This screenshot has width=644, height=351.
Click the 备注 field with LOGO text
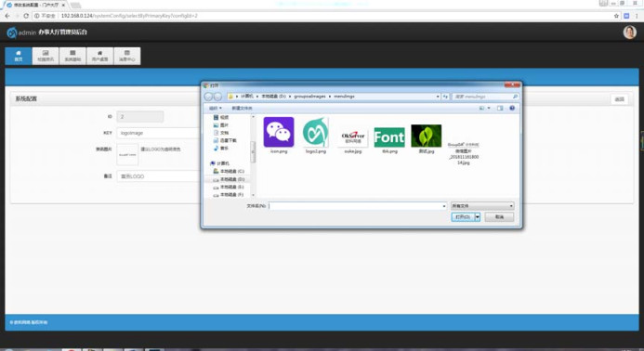pyautogui.click(x=159, y=176)
